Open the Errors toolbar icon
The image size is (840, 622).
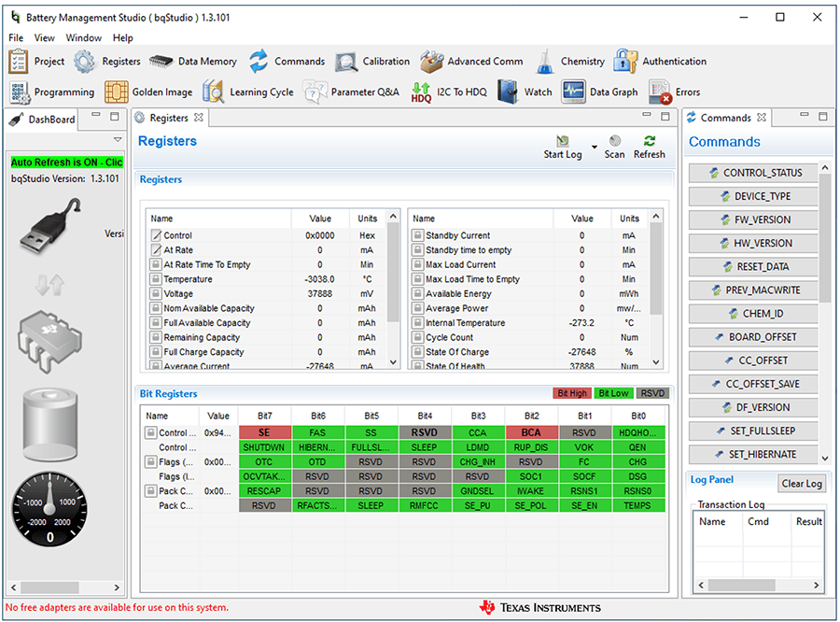(x=660, y=92)
